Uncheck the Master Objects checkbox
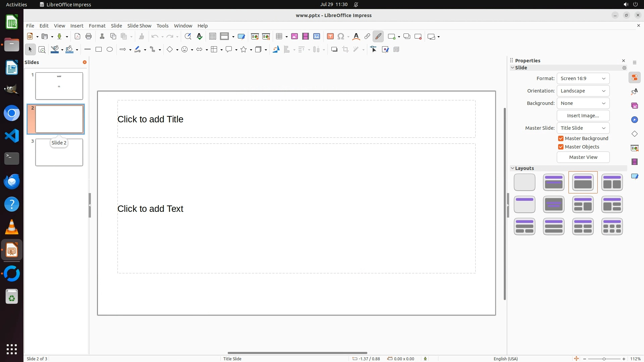 561,147
